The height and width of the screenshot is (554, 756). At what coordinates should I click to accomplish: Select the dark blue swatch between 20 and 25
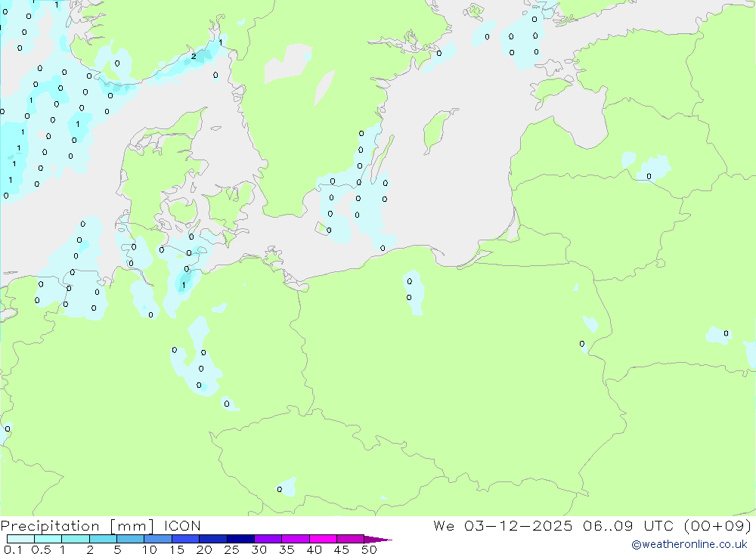[x=213, y=539]
